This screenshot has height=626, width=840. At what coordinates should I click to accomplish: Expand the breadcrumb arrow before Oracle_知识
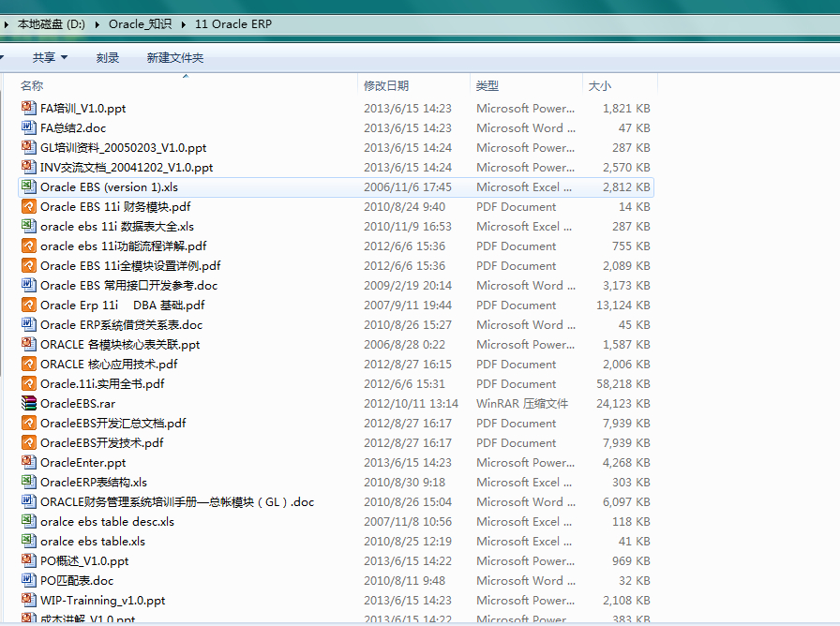97,24
